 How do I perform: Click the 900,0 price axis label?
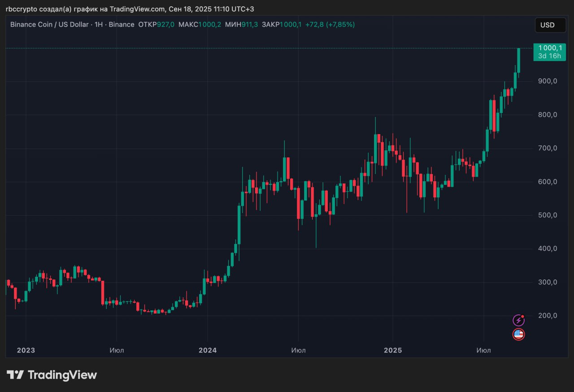(x=548, y=81)
